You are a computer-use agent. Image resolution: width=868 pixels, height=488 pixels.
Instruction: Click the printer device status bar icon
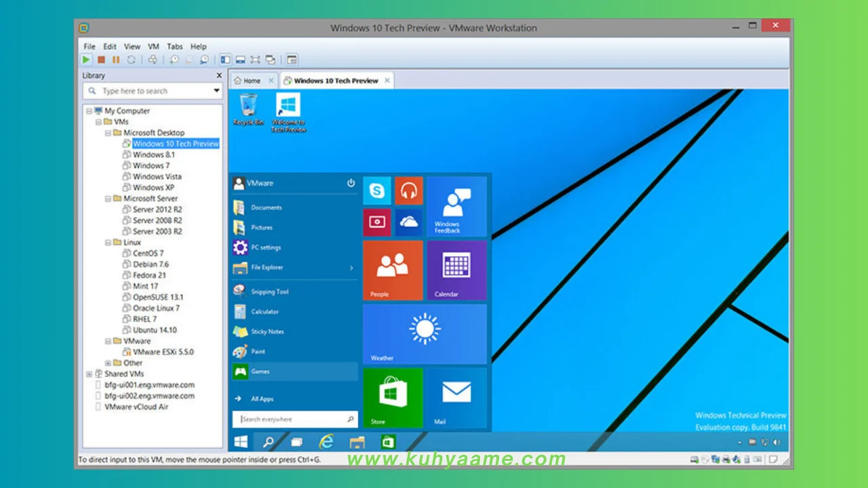click(x=726, y=459)
